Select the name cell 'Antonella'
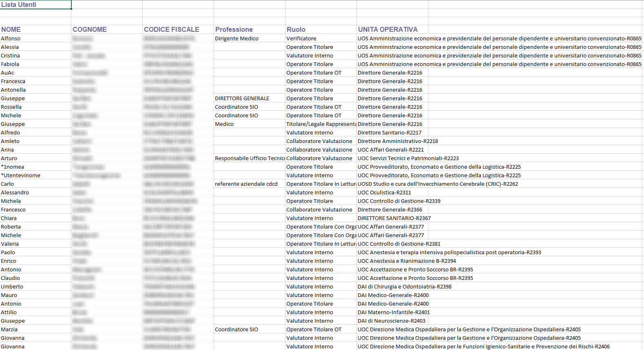Image resolution: width=644 pixels, height=350 pixels. tap(35, 90)
